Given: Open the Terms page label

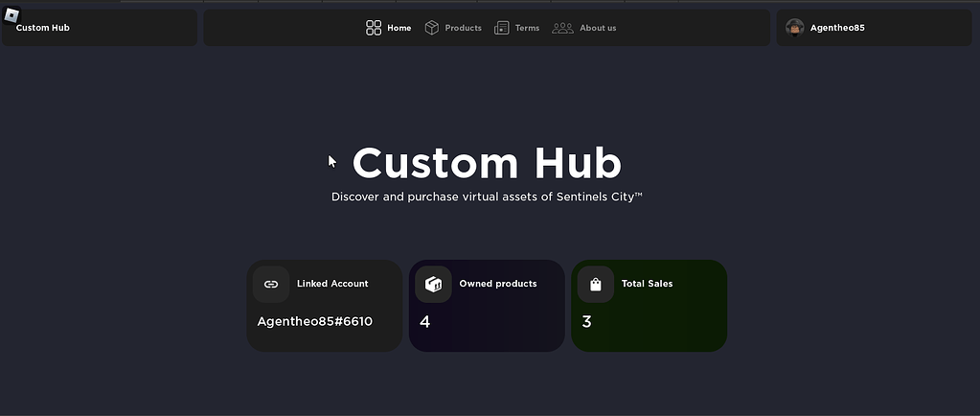Looking at the screenshot, I should 527,28.
